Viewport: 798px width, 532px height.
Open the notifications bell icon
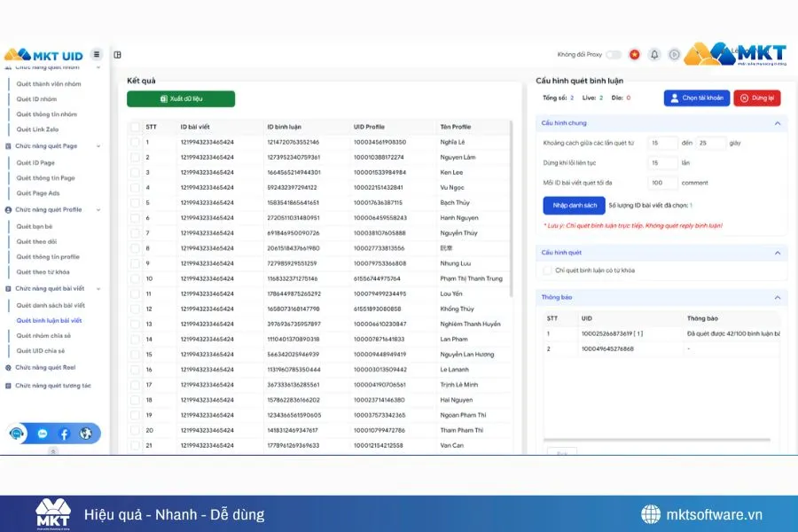coord(654,54)
